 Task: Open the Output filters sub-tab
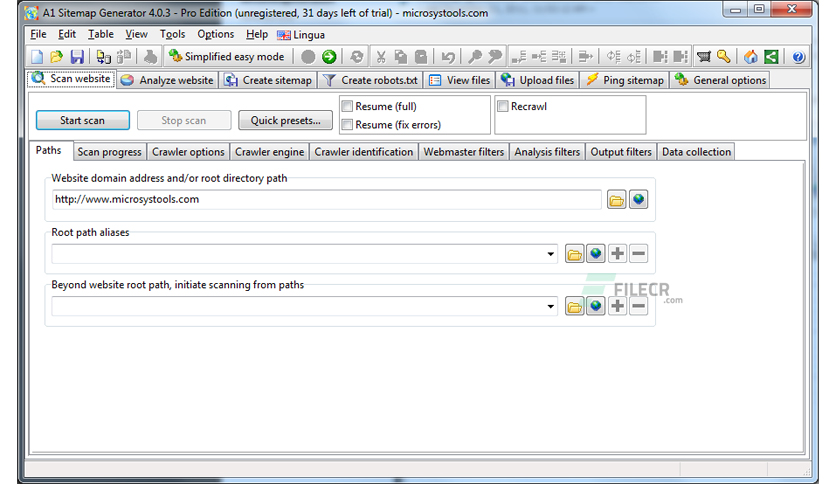tap(621, 152)
